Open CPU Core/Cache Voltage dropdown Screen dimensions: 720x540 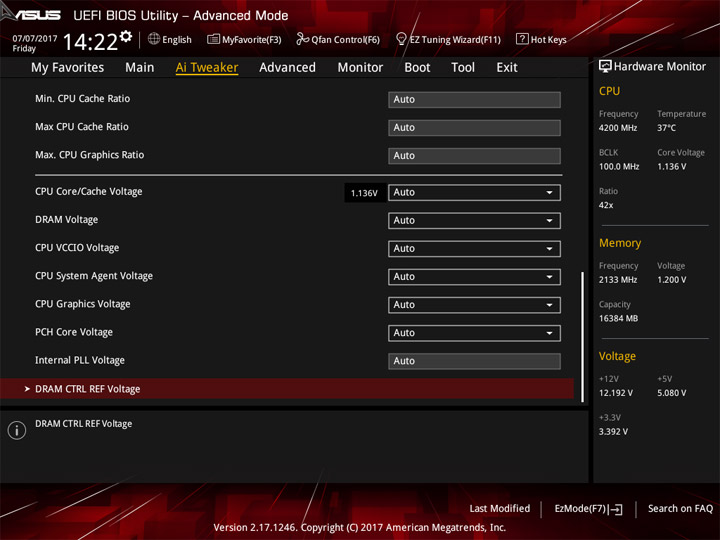click(x=474, y=192)
